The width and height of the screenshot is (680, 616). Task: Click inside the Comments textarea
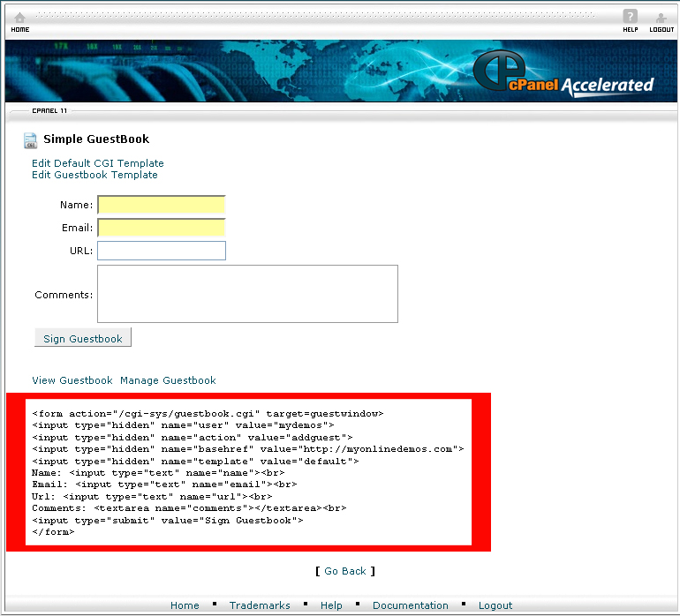247,294
